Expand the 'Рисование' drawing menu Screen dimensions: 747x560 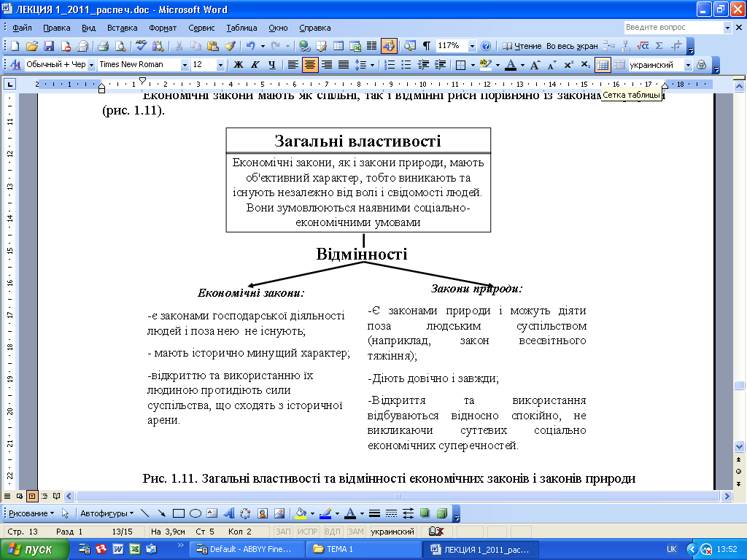[x=31, y=513]
